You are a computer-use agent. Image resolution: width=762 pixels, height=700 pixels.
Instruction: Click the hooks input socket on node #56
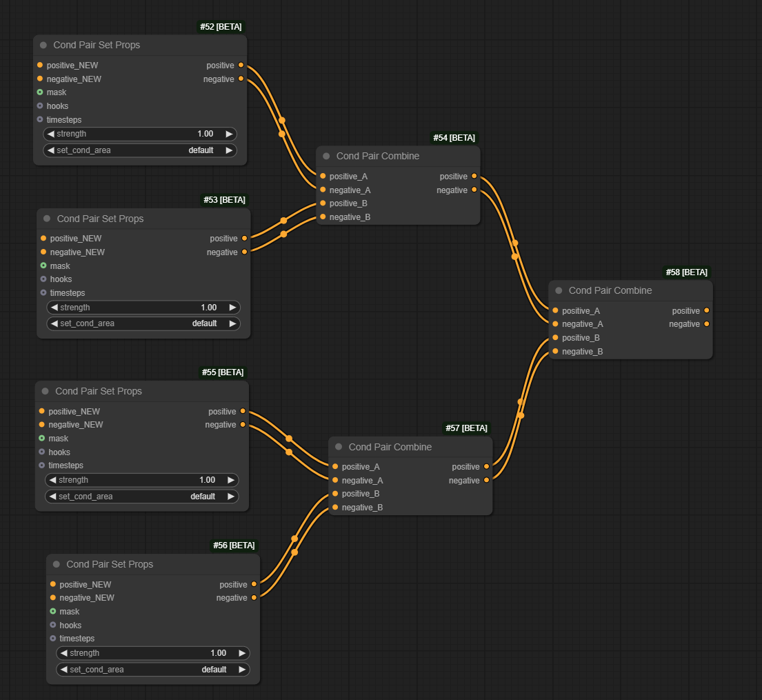(x=54, y=625)
